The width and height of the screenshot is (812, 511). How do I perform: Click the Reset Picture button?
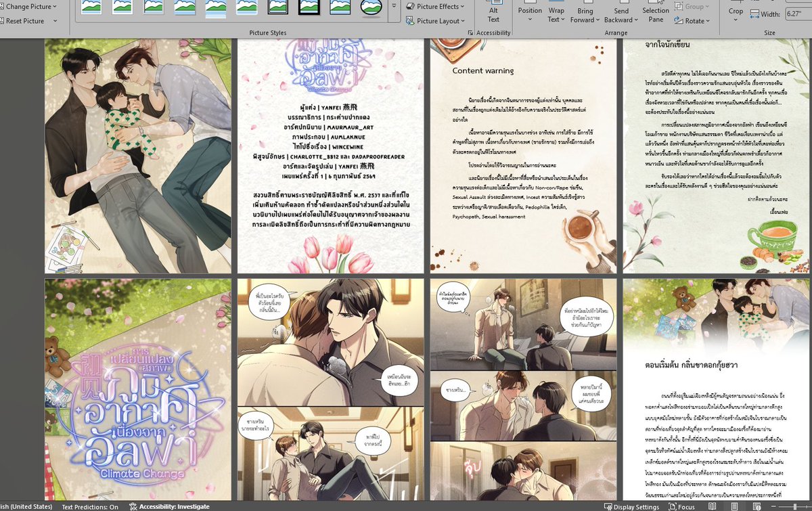click(x=22, y=21)
